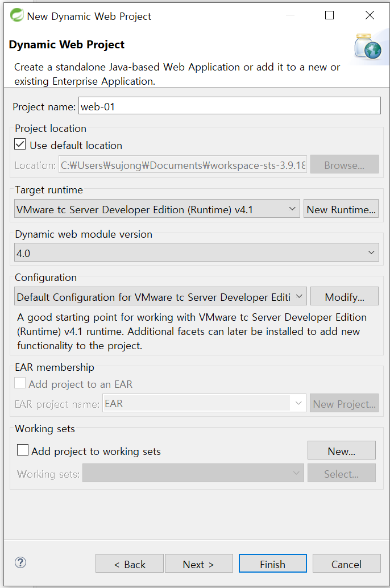The width and height of the screenshot is (390, 588).
Task: Click the Spring leaf icon in title bar
Action: [17, 15]
